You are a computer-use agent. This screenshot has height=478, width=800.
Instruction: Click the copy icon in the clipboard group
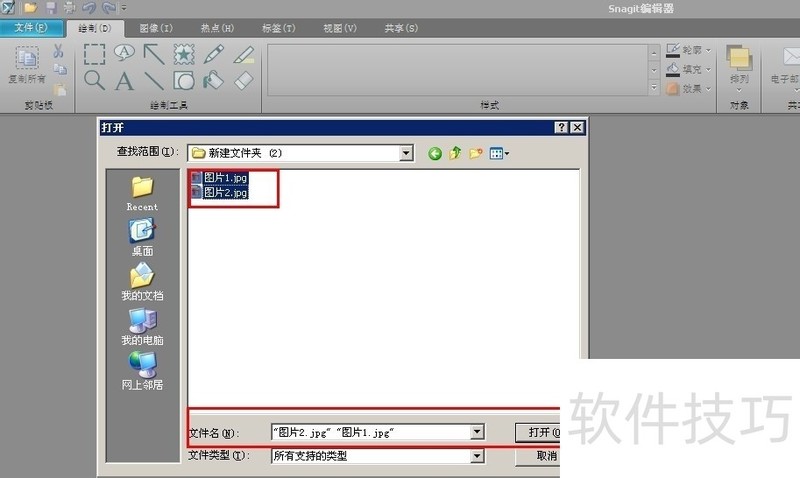60,69
